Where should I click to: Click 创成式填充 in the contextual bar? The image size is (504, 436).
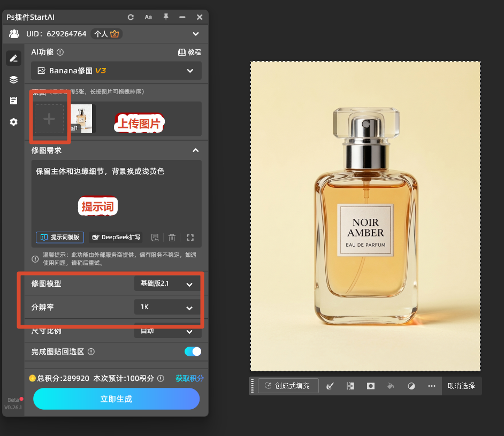(288, 386)
